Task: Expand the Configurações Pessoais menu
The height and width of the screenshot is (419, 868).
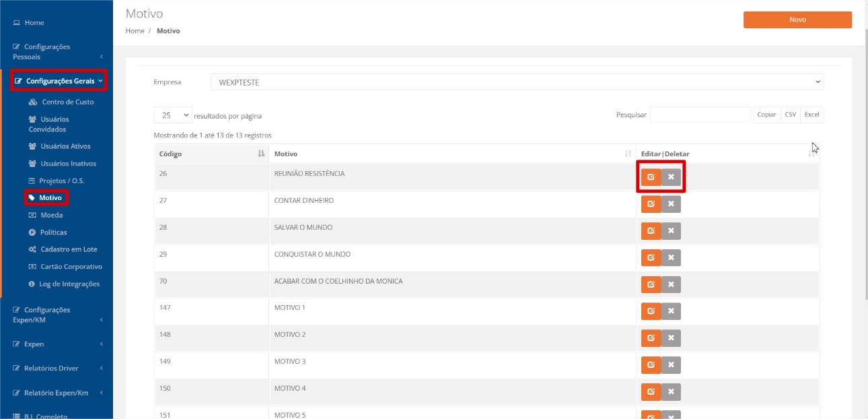Action: coord(57,52)
